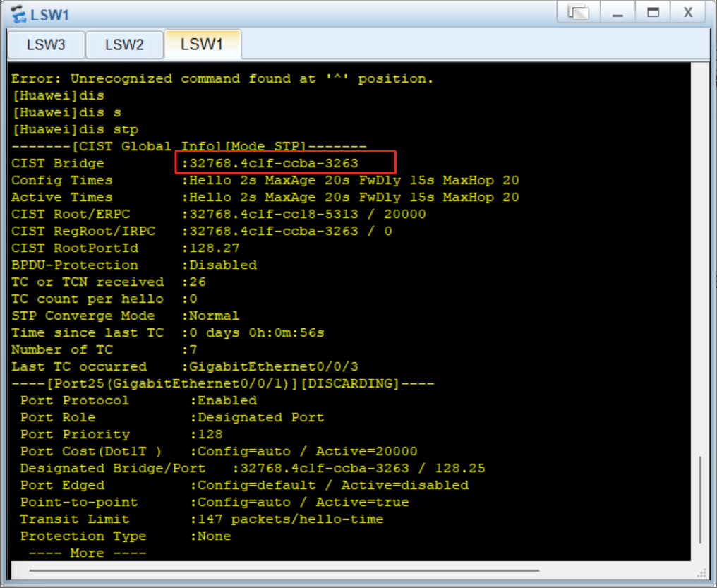Switch to the LSW2 tab
Image resolution: width=717 pixels, height=588 pixels.
(x=124, y=44)
